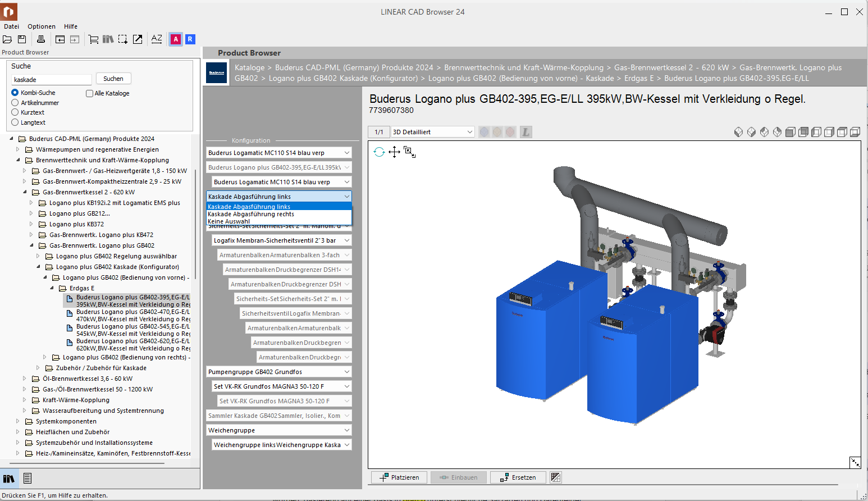
Task: Select the Artikelnummer search radio button
Action: (15, 103)
